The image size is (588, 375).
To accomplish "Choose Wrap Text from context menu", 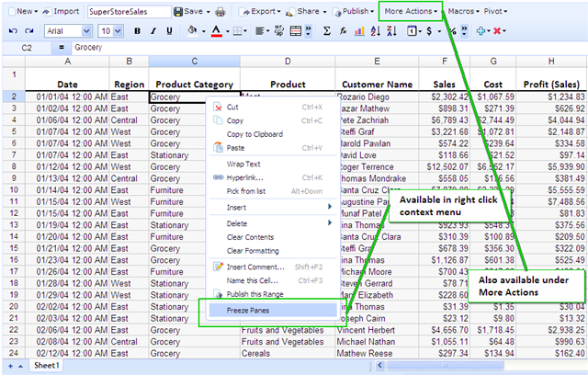I will point(243,164).
